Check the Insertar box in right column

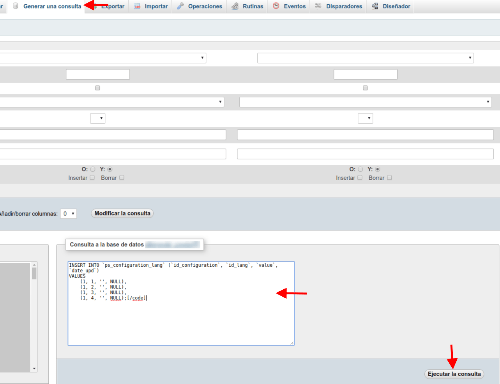(x=360, y=178)
